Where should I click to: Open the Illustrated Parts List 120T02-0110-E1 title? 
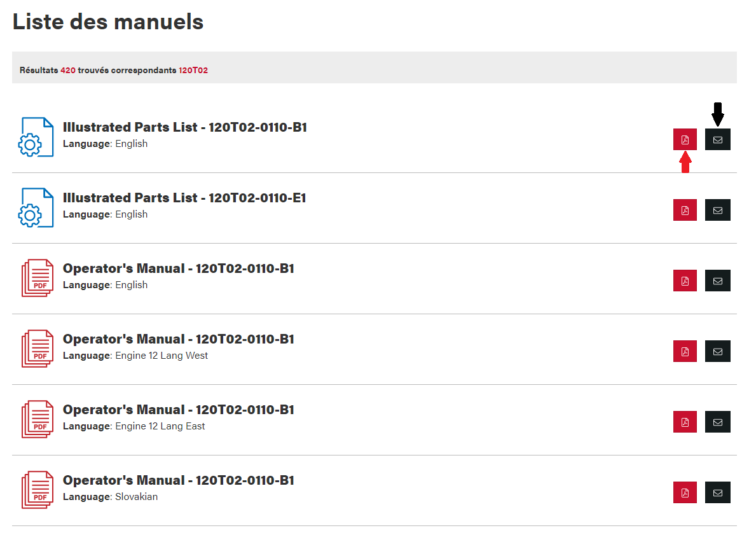pyautogui.click(x=184, y=198)
